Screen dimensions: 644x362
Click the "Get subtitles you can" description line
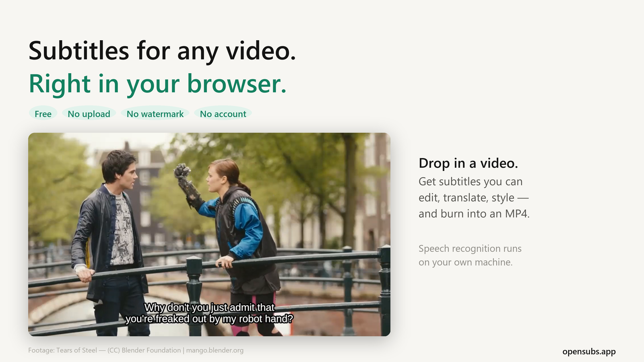(471, 182)
